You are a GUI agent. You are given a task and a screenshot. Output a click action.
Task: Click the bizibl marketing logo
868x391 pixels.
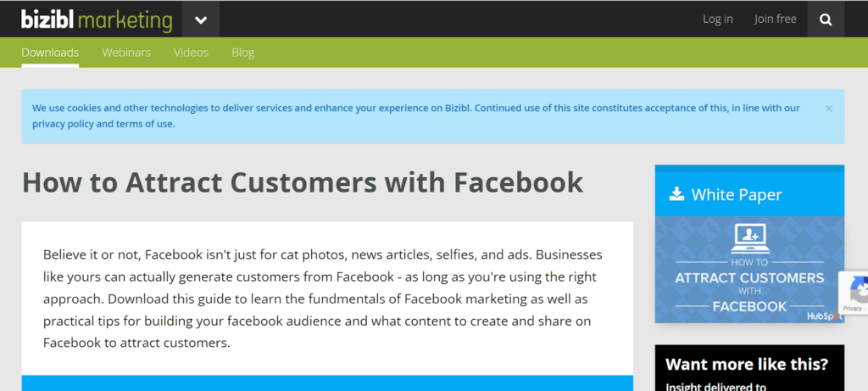[97, 20]
